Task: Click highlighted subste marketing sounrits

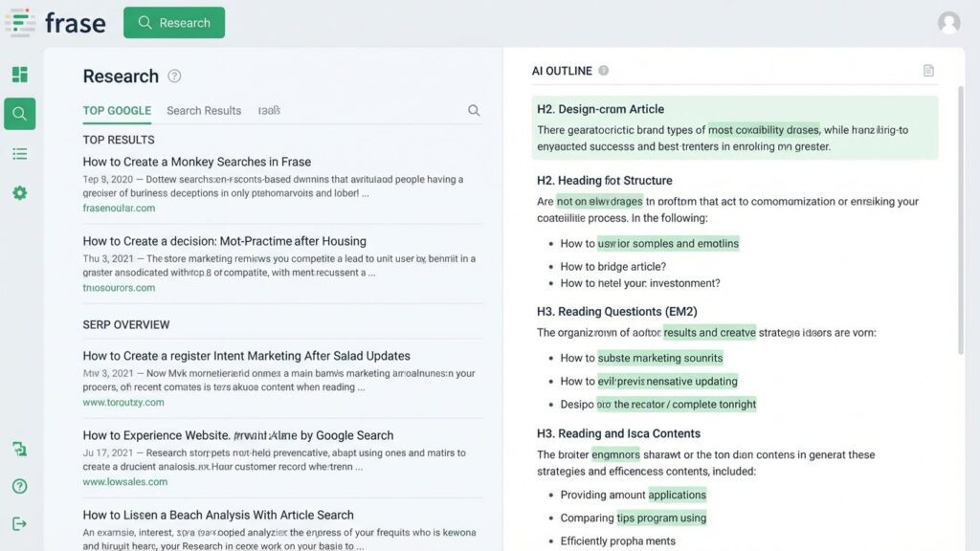Action: [x=660, y=358]
